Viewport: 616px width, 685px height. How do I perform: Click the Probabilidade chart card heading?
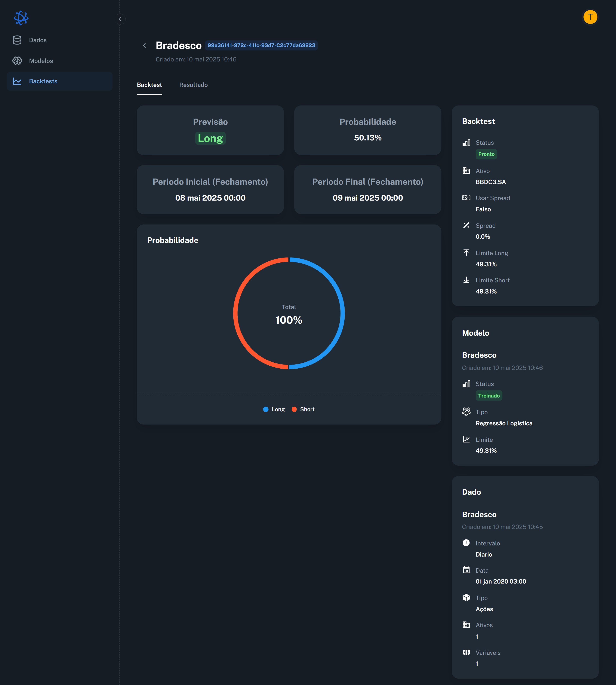tap(173, 240)
